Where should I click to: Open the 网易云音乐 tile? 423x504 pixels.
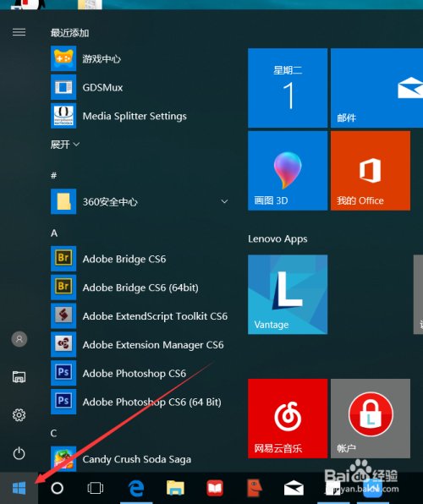coord(288,419)
